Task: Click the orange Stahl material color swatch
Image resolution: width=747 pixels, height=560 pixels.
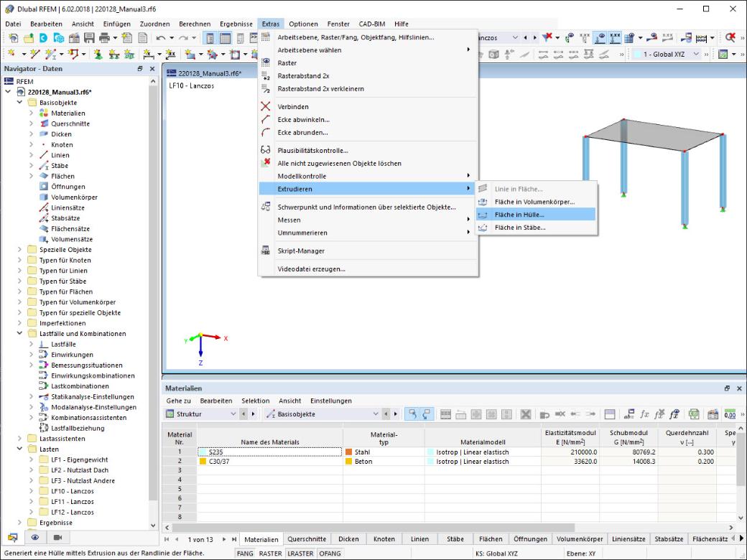Action: point(349,452)
